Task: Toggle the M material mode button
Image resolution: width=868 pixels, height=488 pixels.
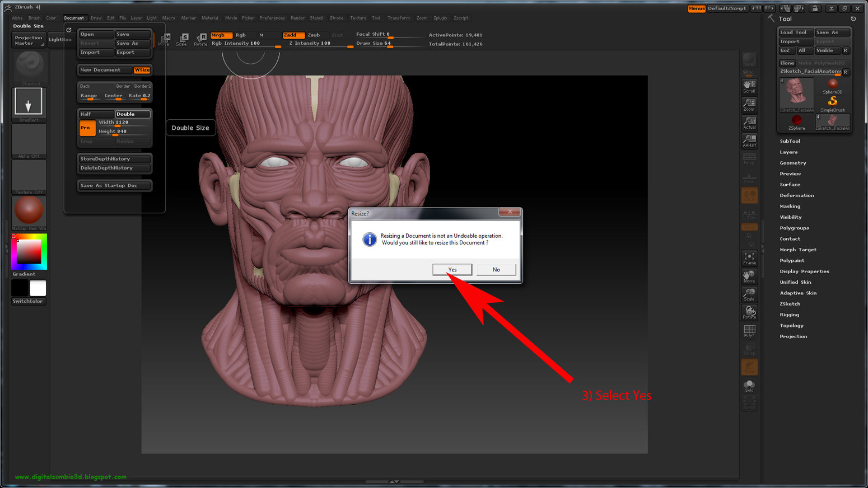Action: click(x=262, y=35)
